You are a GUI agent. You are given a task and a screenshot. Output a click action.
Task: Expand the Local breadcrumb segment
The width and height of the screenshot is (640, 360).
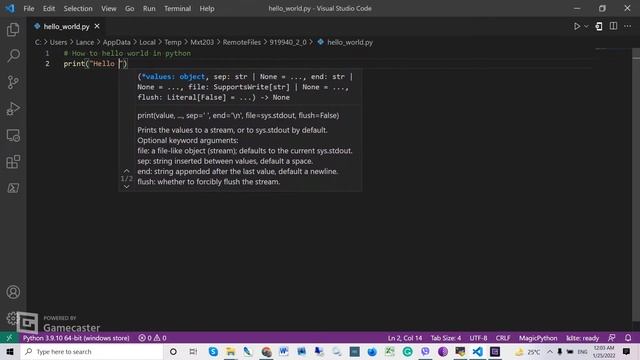coord(147,42)
